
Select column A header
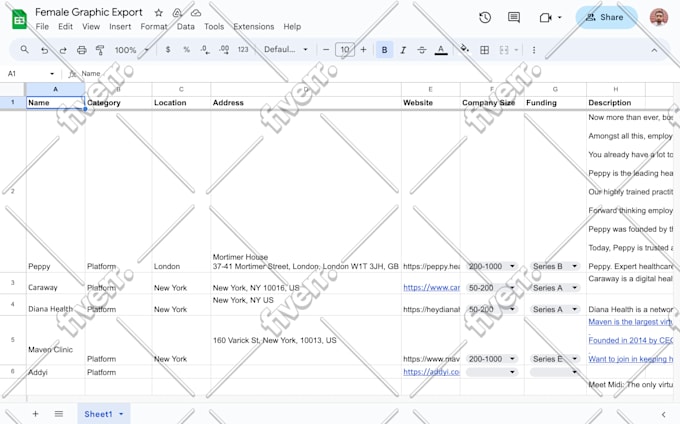point(56,89)
